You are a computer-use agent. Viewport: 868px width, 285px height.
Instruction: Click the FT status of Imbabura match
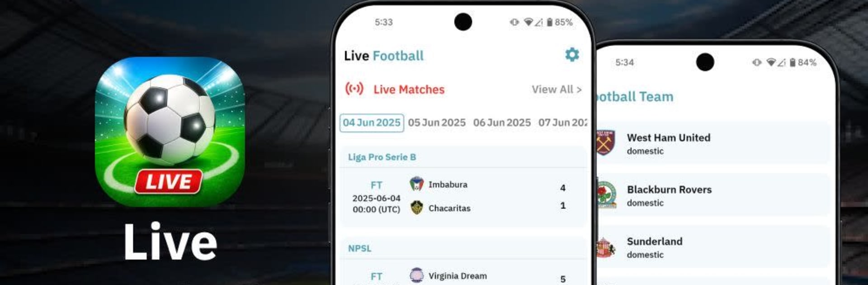coord(376,185)
